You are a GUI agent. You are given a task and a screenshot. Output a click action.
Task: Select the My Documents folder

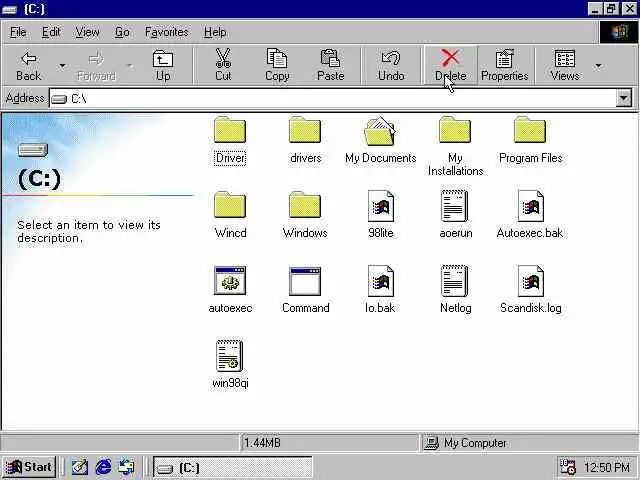(x=380, y=131)
